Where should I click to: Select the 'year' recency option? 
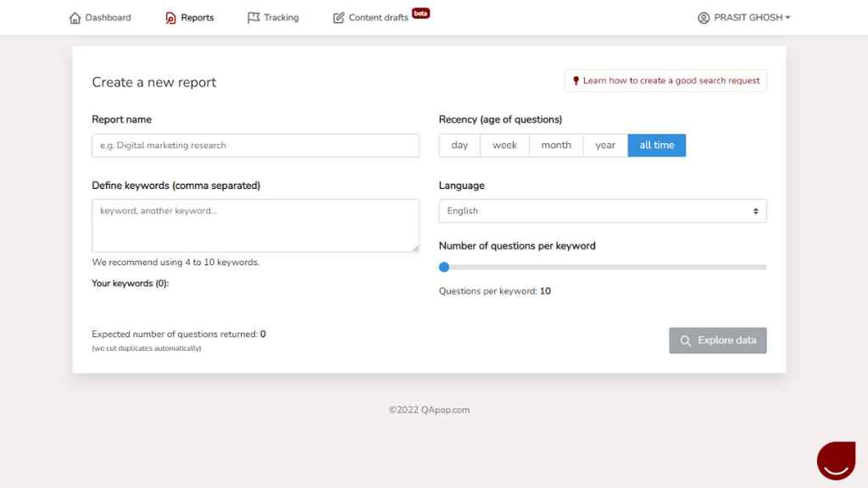pos(605,146)
